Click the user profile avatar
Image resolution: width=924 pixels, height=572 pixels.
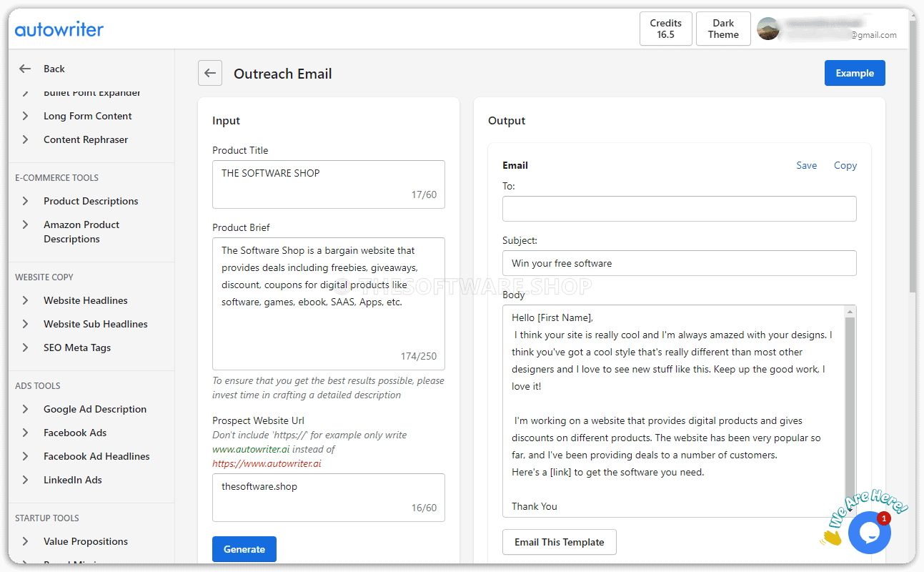tap(768, 29)
